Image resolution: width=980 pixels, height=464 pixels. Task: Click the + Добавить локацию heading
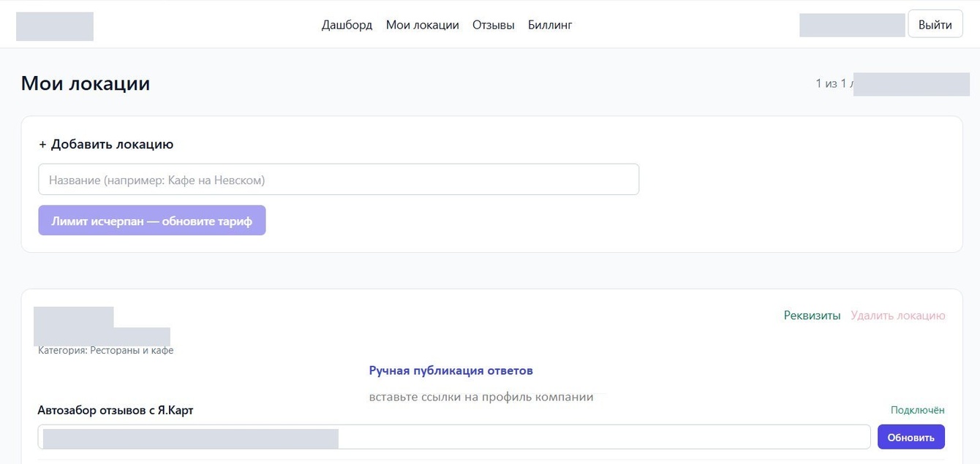[x=106, y=144]
